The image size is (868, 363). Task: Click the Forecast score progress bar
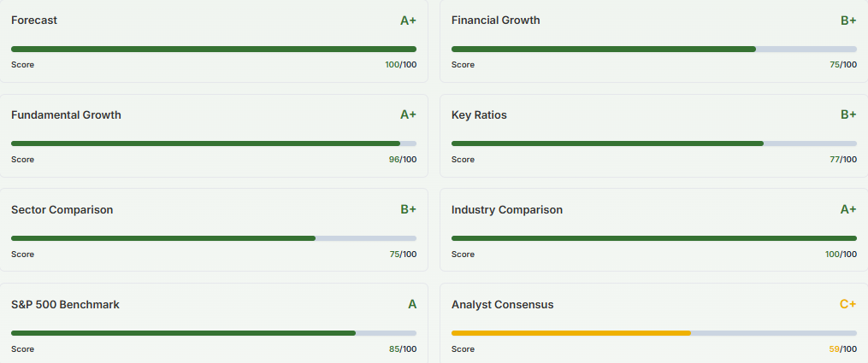tap(214, 50)
